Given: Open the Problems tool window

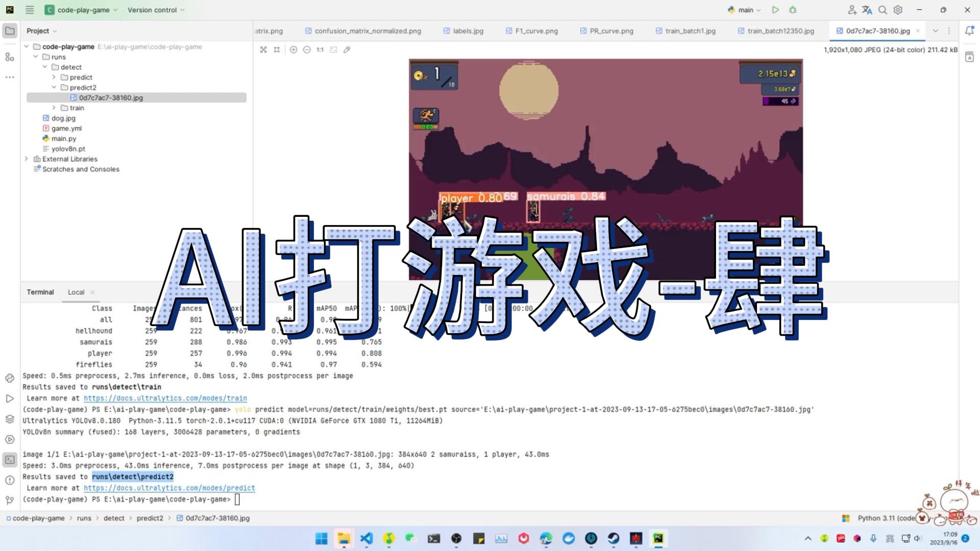Looking at the screenshot, I should pos(10,480).
